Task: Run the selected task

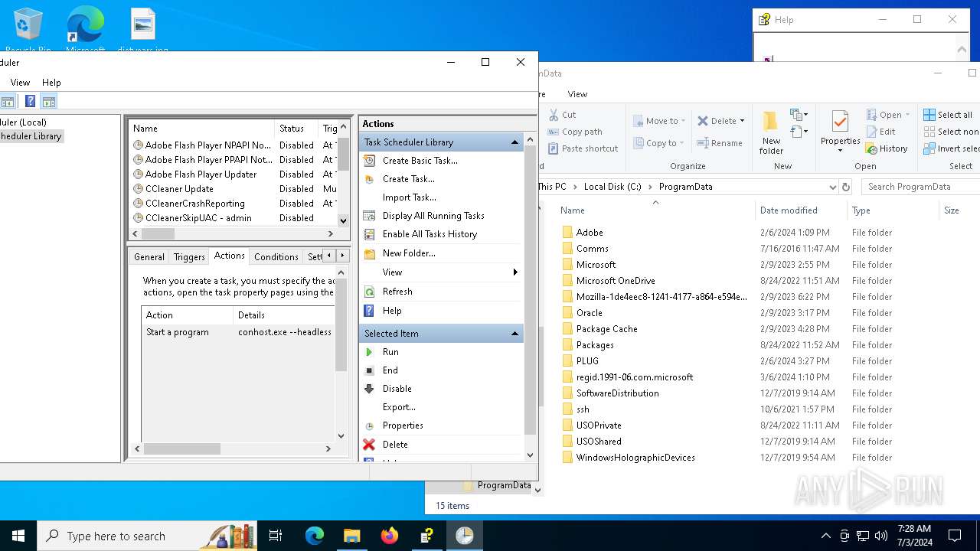Action: pos(390,352)
